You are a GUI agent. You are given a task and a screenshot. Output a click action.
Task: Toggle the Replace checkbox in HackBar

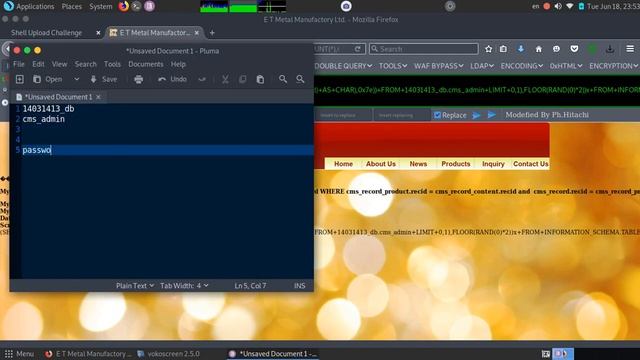pyautogui.click(x=437, y=115)
